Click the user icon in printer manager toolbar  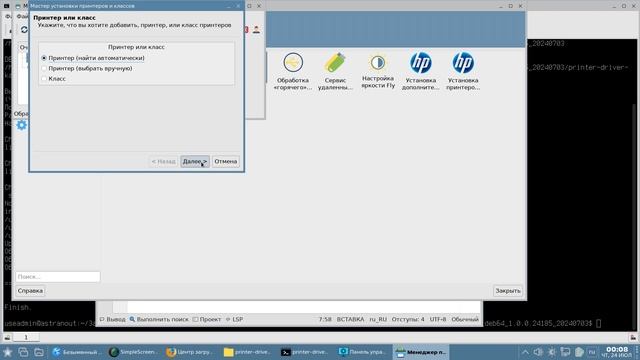(256, 29)
